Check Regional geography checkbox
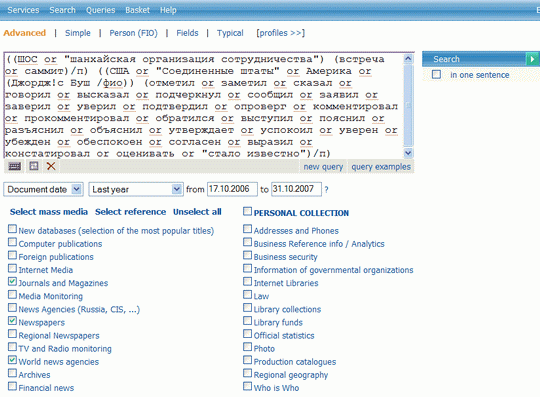This screenshot has width=540, height=397. (x=247, y=373)
